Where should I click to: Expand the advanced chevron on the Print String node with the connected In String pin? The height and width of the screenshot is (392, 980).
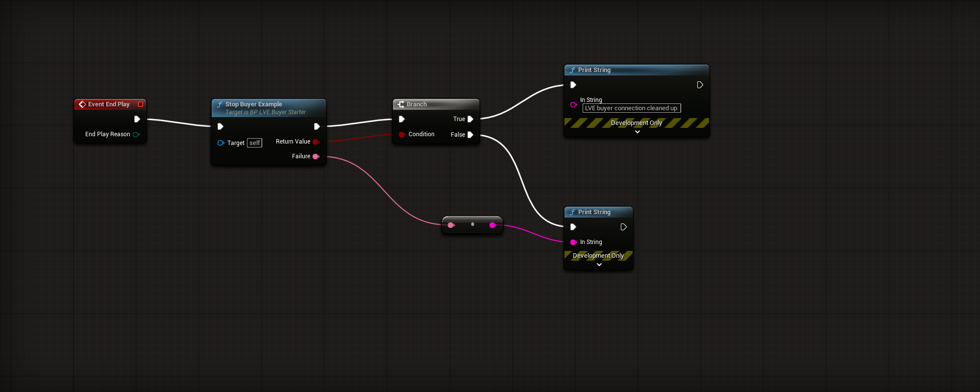[599, 265]
